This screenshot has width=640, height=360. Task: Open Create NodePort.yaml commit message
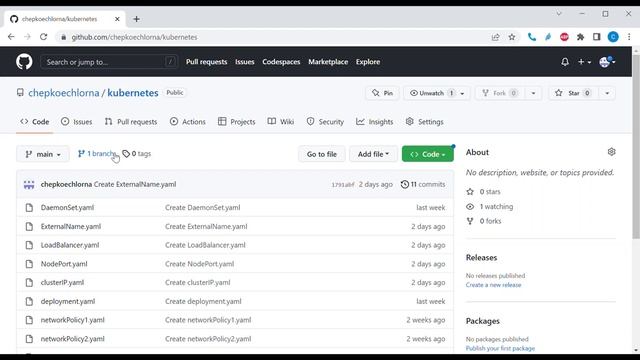click(x=200, y=264)
